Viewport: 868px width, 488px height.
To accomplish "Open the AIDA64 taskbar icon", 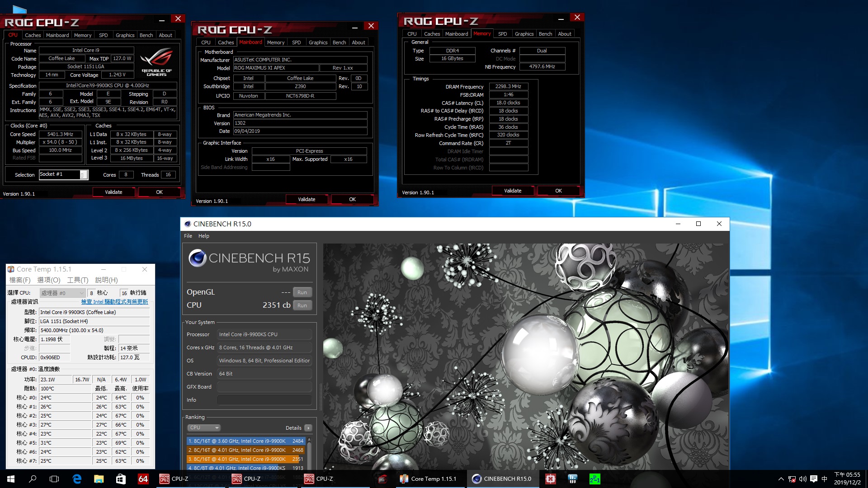I will (x=143, y=479).
